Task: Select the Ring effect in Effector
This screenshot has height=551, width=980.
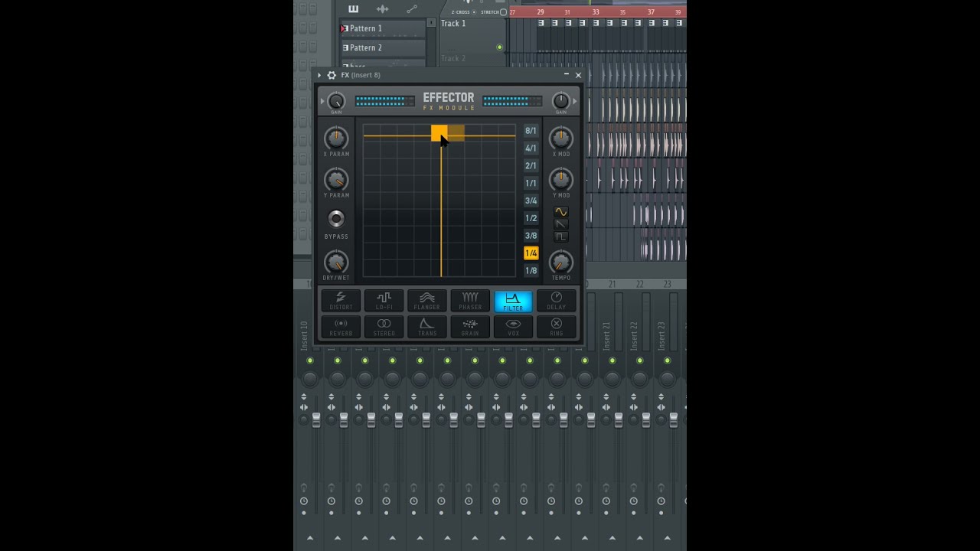Action: 557,327
